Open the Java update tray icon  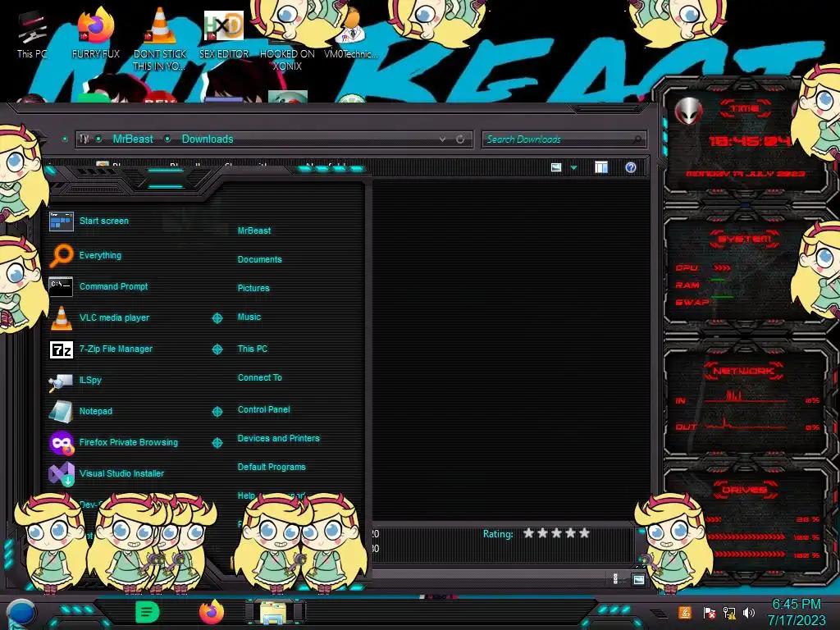(x=685, y=612)
